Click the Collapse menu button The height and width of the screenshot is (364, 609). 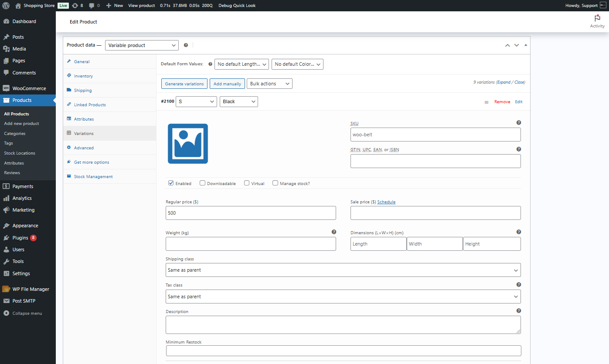point(23,313)
